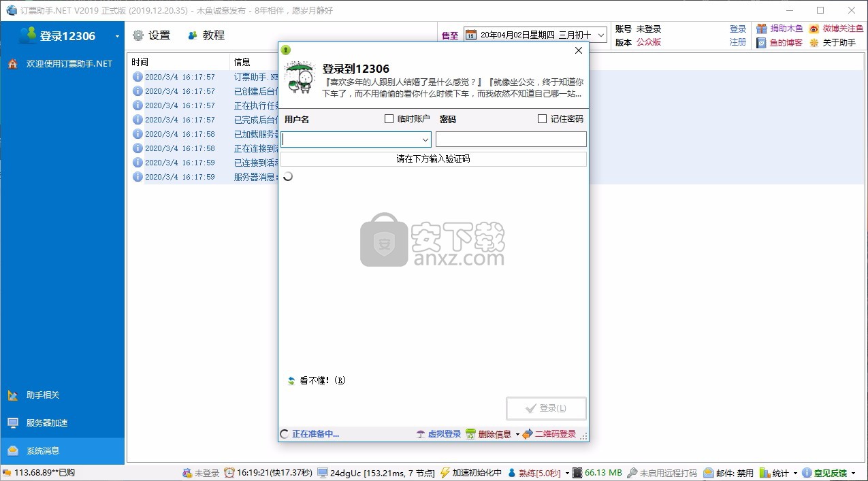The width and height of the screenshot is (868, 481).
Task: Click the home icon beside 欢迎使用订票助手.NET
Action: (13, 64)
